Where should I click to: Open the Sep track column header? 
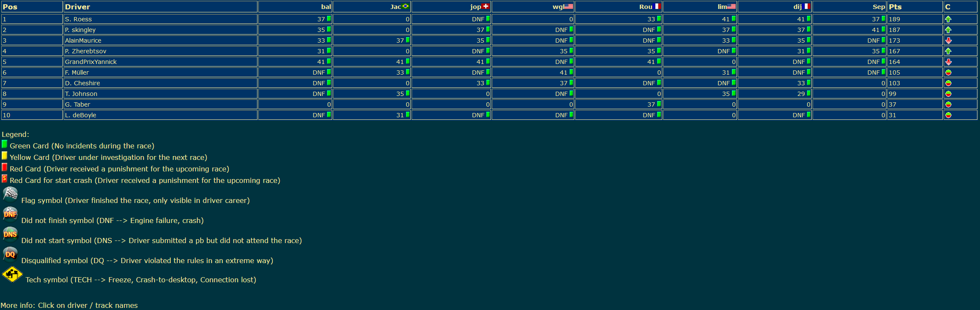pos(878,7)
